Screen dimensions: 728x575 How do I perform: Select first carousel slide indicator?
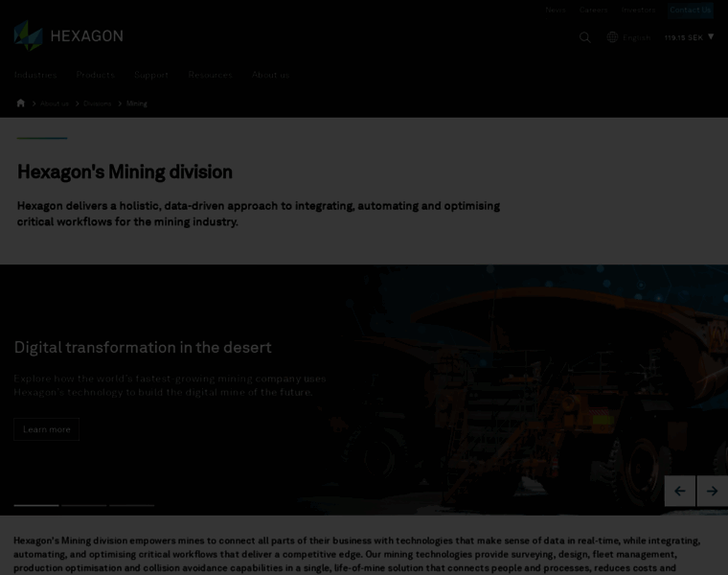pos(36,505)
